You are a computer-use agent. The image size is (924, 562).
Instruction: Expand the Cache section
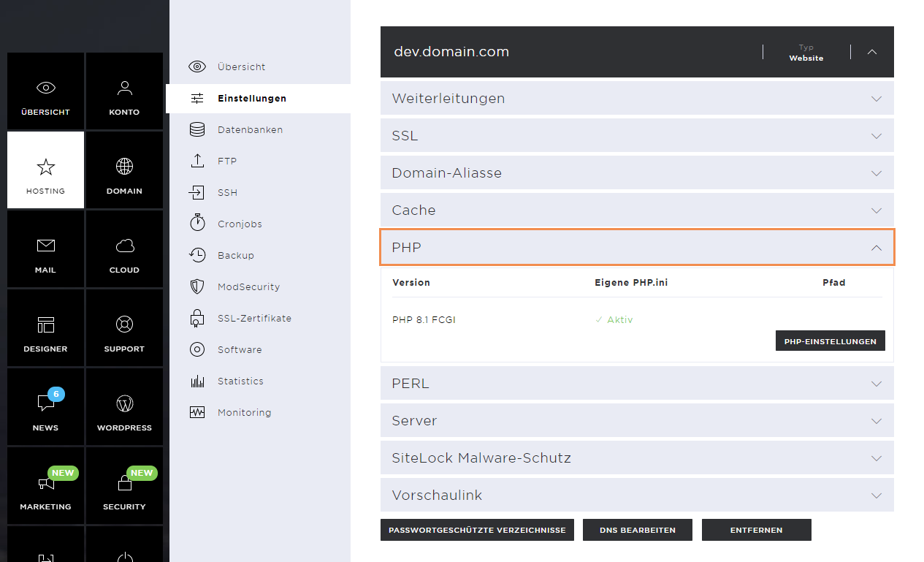click(x=637, y=210)
